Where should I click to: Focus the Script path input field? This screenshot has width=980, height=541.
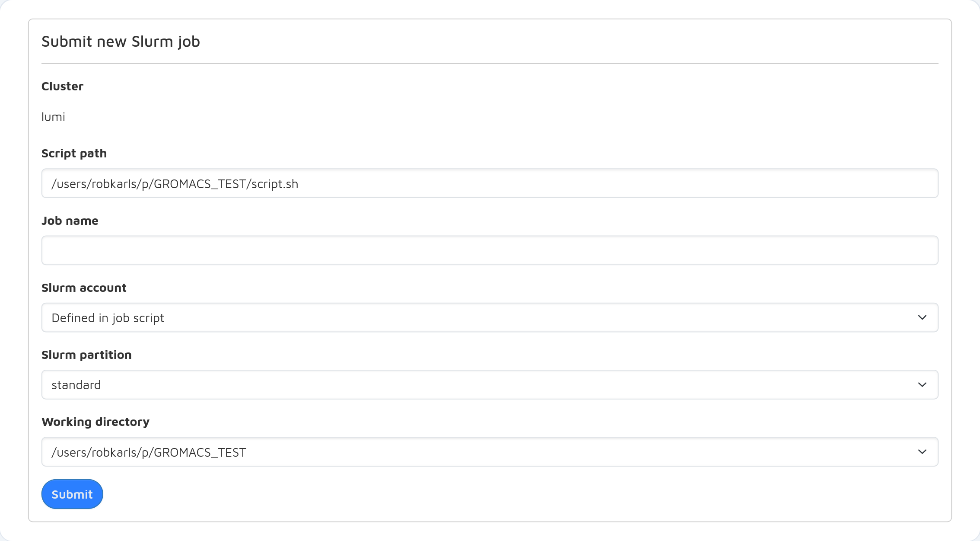click(x=489, y=183)
